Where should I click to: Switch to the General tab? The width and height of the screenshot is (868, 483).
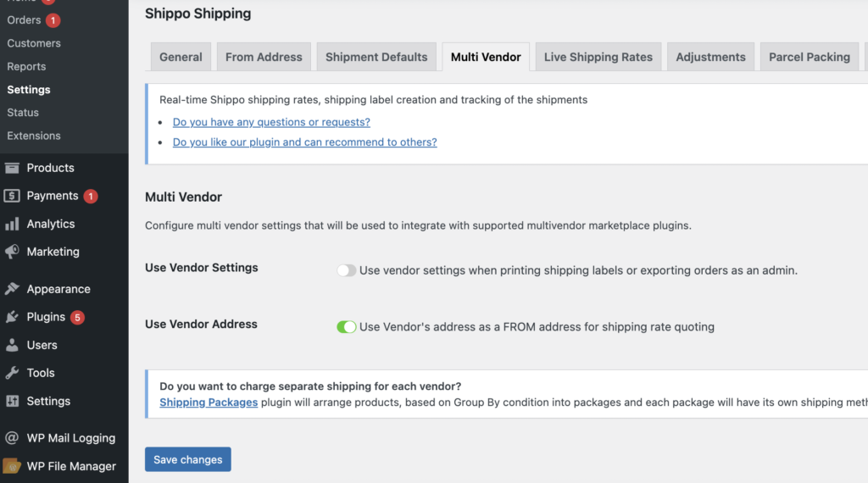coord(181,57)
